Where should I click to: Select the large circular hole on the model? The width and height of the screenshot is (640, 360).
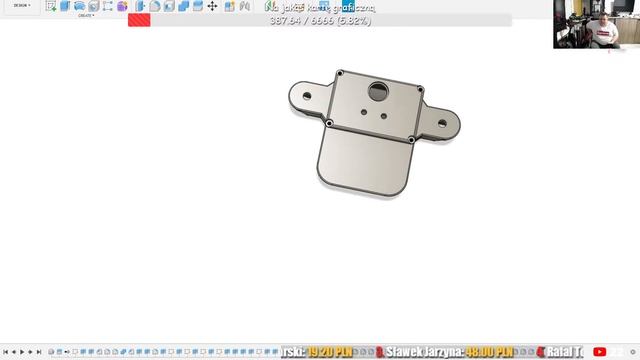pos(378,91)
